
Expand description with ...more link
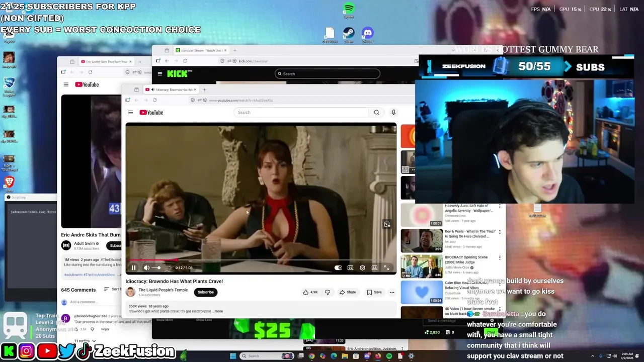tap(218, 311)
